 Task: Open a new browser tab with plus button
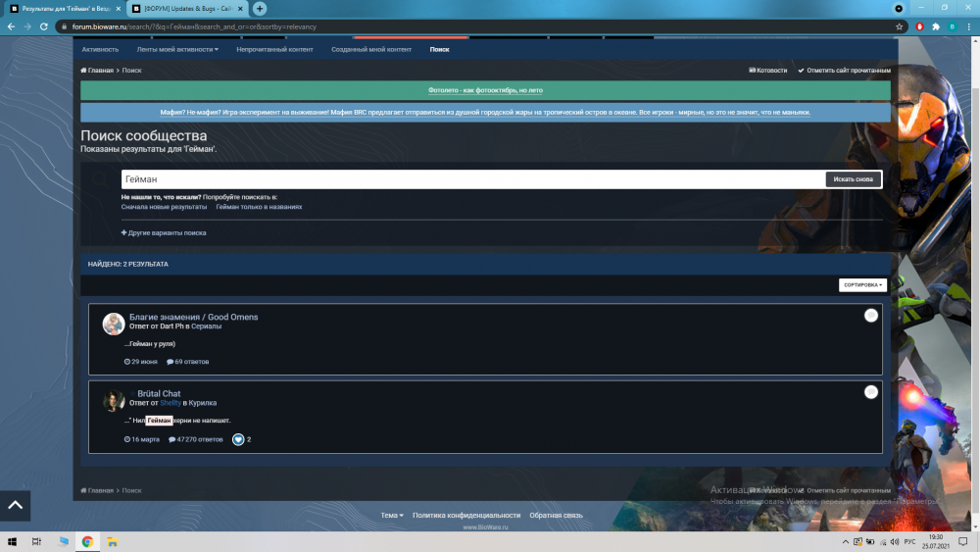pyautogui.click(x=260, y=8)
